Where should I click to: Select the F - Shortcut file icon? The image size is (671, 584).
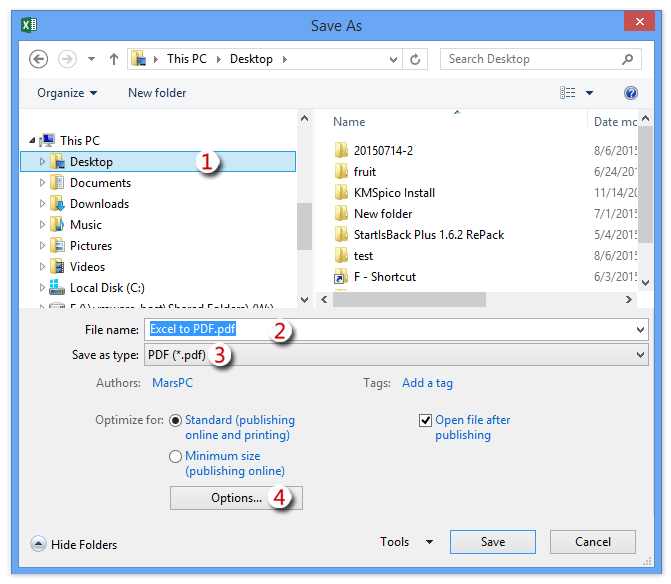pos(341,277)
